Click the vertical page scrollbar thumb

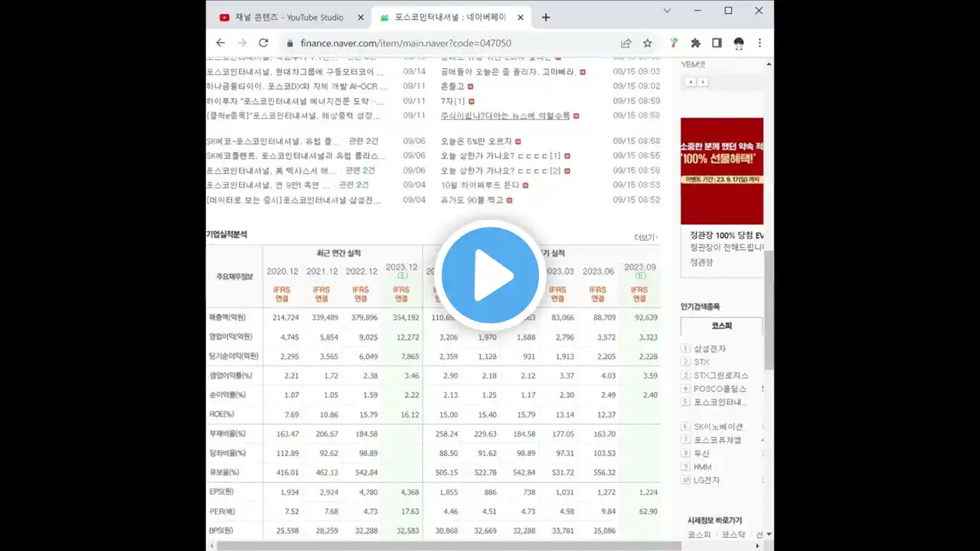[769, 310]
